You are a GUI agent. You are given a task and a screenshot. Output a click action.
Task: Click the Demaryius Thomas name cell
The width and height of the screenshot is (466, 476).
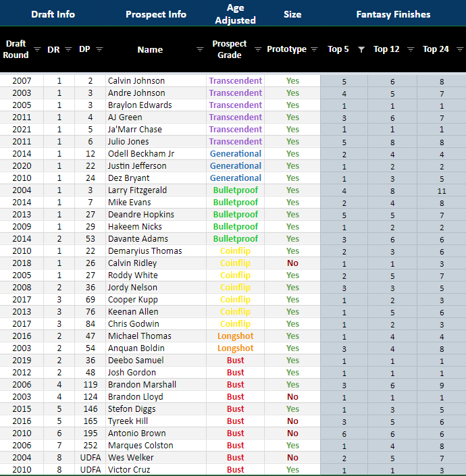coord(156,250)
